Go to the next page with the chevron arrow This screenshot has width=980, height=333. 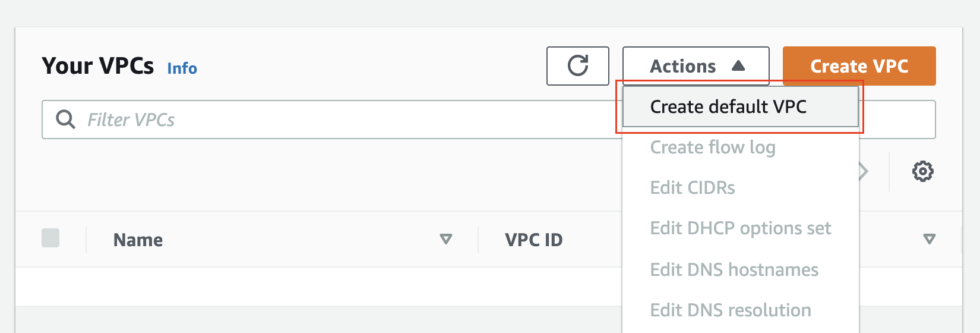tap(864, 172)
